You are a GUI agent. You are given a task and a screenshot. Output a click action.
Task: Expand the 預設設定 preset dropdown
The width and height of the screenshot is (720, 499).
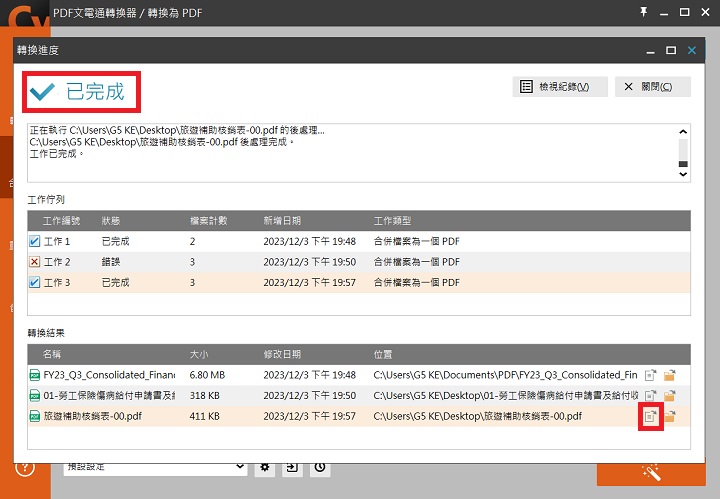coord(240,467)
